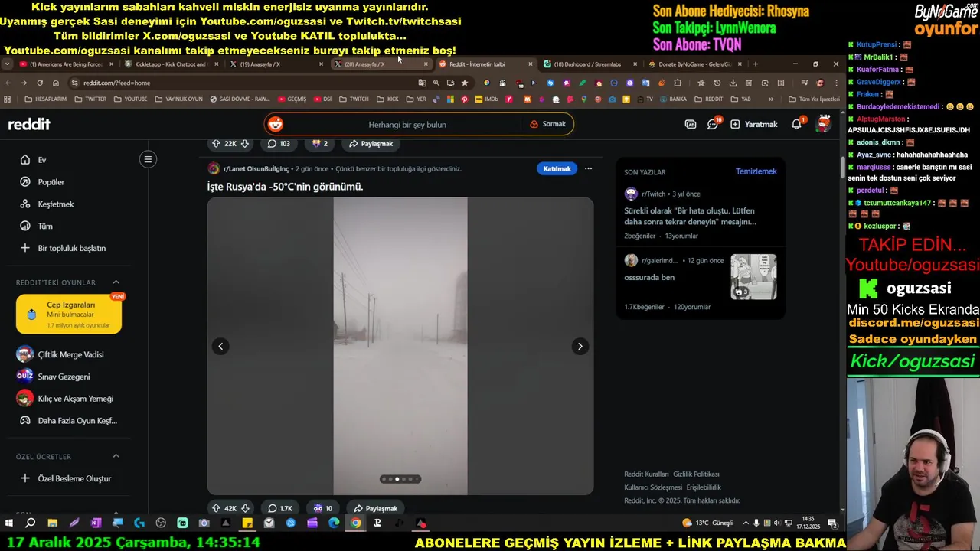Collapse the ÖZEL ÜCRETLER section
Viewport: 980px width, 551px height.
116,456
